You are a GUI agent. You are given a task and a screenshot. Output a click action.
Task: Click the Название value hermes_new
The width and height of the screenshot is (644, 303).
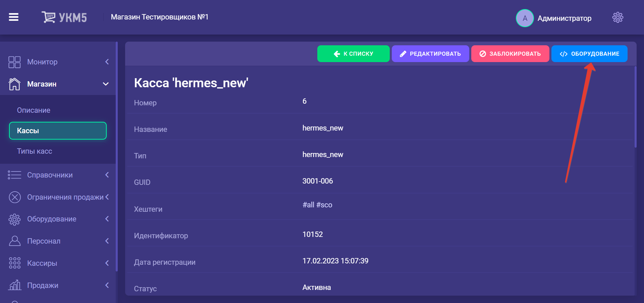point(323,128)
